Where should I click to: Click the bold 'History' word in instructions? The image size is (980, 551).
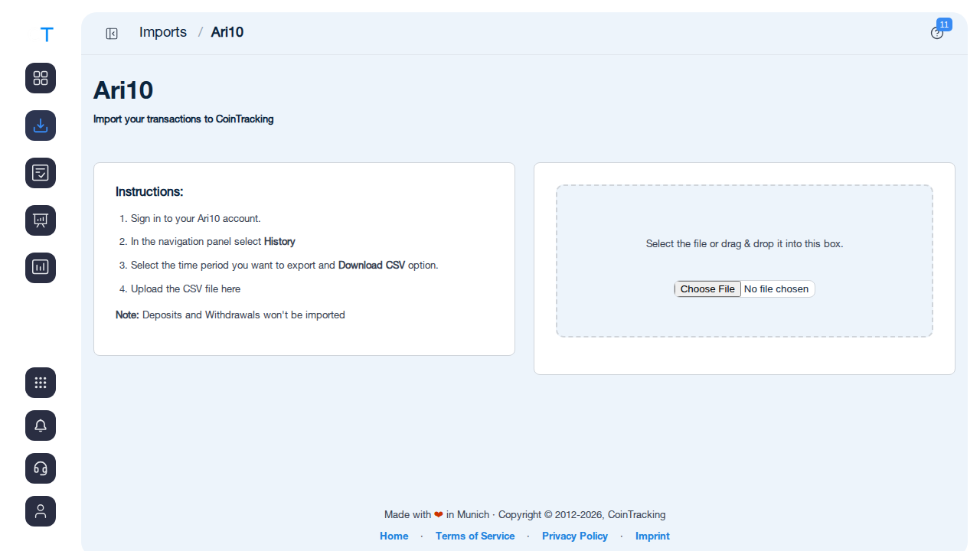pos(279,241)
